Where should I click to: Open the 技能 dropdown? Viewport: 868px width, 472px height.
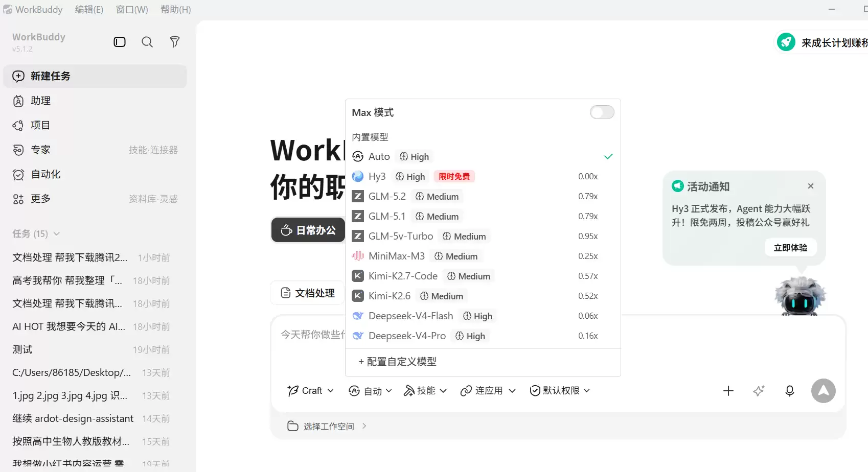point(425,391)
